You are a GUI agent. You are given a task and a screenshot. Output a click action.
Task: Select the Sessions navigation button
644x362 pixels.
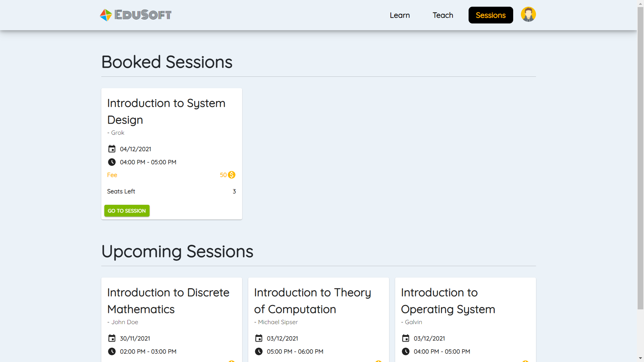[490, 15]
